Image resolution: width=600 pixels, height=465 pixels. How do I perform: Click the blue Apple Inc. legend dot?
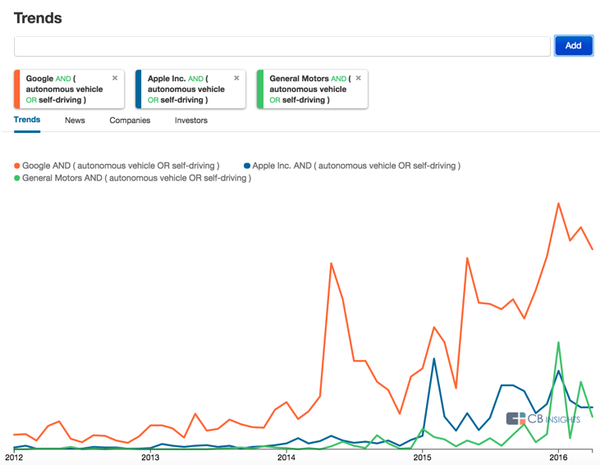pos(248,165)
